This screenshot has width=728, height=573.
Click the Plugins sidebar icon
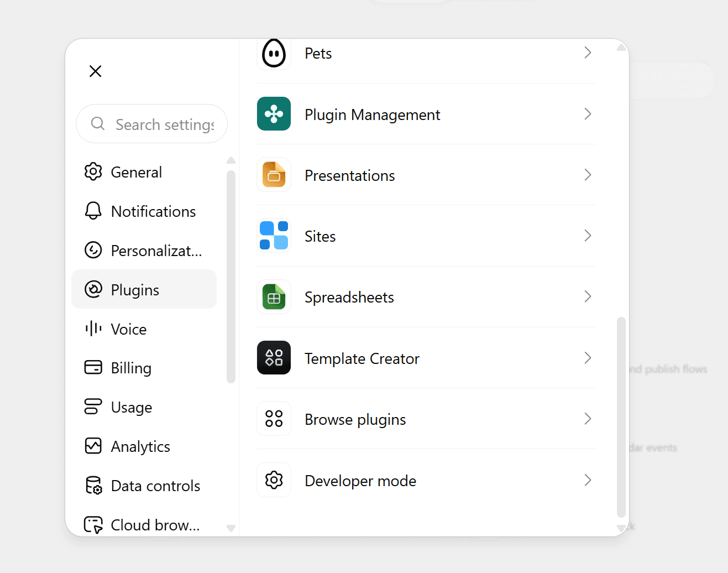(x=93, y=289)
